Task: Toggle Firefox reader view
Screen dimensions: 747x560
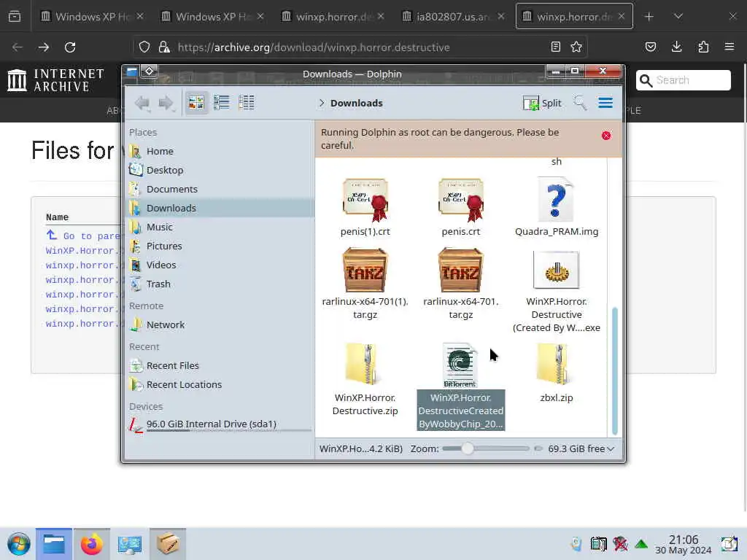Action: [x=555, y=47]
